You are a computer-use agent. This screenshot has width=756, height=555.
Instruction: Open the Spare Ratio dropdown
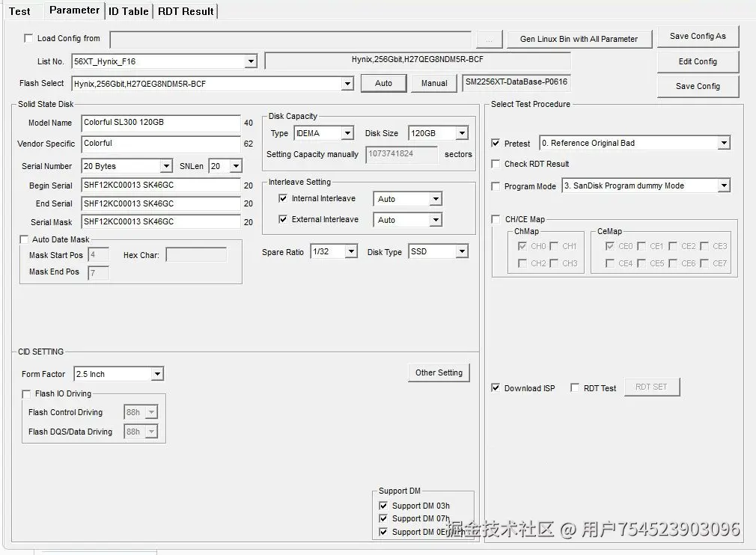click(352, 251)
